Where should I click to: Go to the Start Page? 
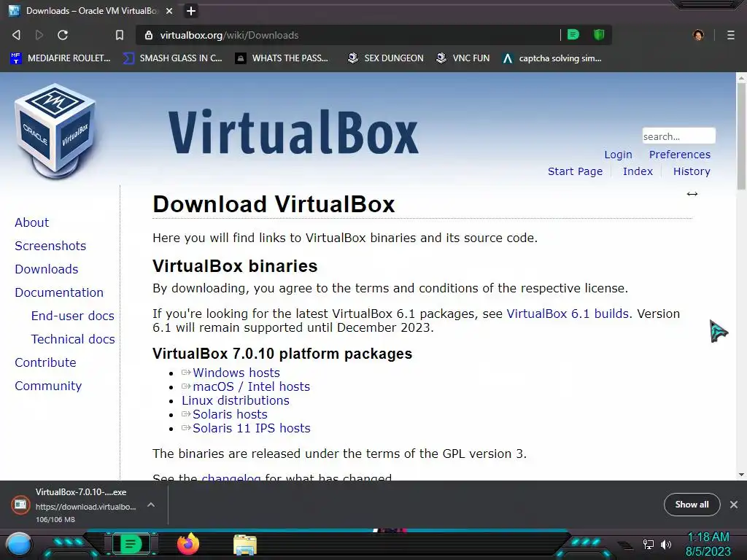click(575, 171)
